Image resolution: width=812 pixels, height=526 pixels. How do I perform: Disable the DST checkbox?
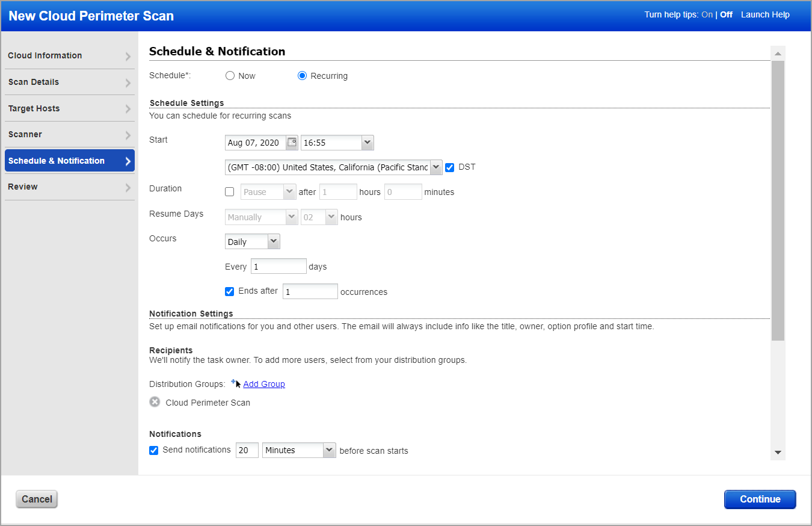tap(450, 167)
